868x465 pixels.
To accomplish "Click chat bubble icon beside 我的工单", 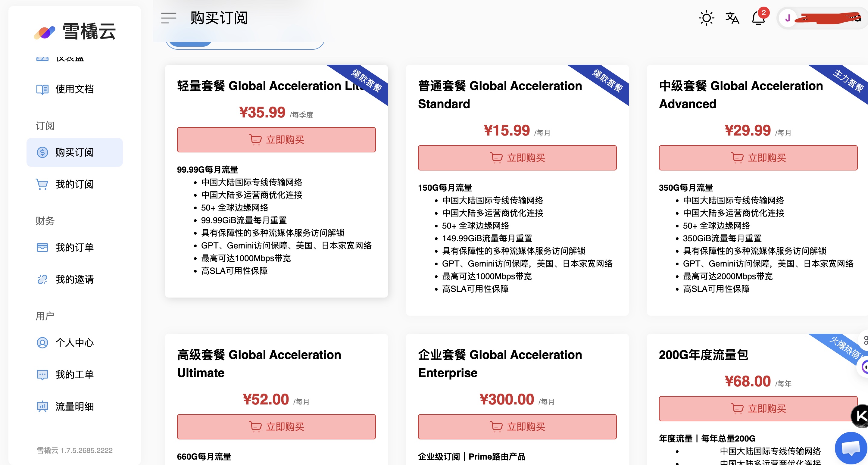I will point(42,374).
